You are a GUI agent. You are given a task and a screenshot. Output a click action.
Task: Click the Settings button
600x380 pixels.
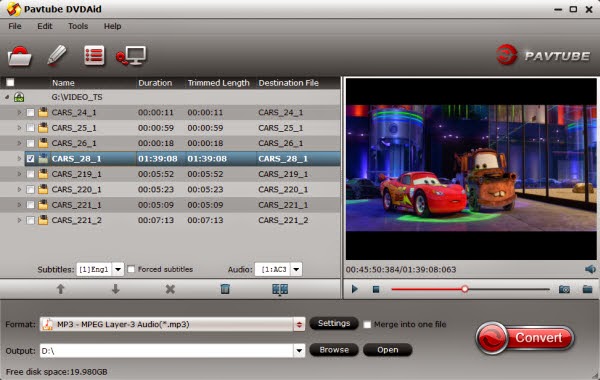coord(334,323)
